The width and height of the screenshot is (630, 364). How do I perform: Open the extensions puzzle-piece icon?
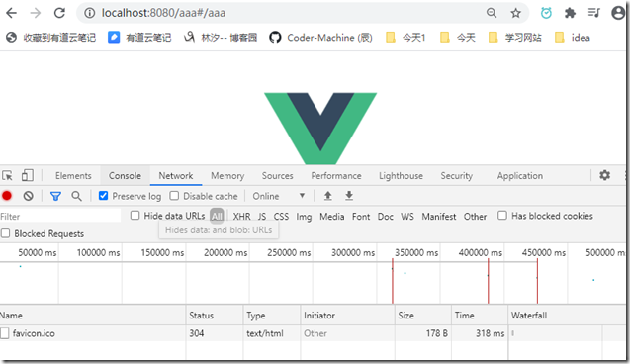(570, 13)
